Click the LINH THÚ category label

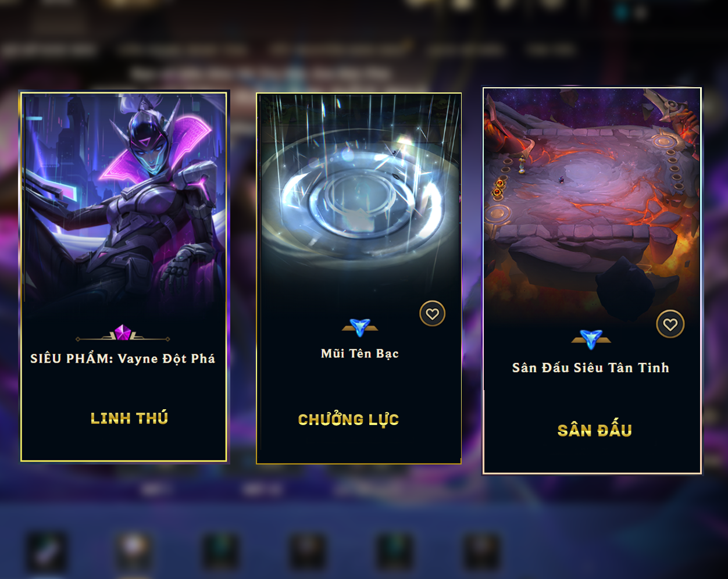[129, 418]
